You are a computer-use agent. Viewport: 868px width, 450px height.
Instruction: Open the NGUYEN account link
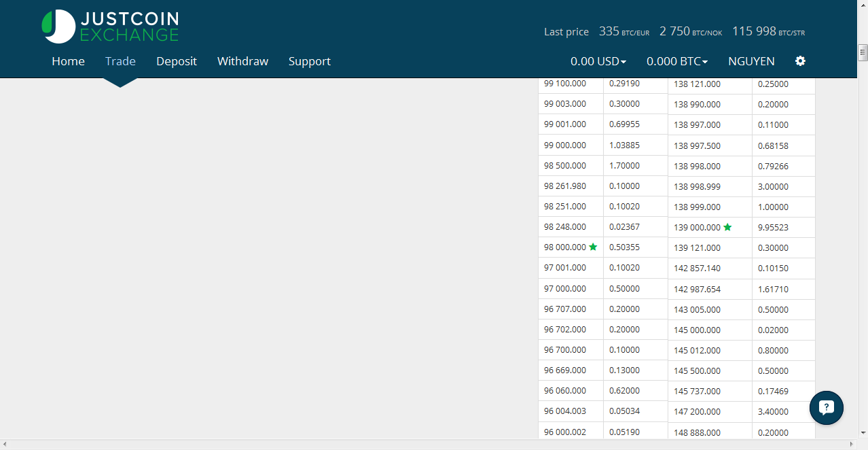(751, 61)
